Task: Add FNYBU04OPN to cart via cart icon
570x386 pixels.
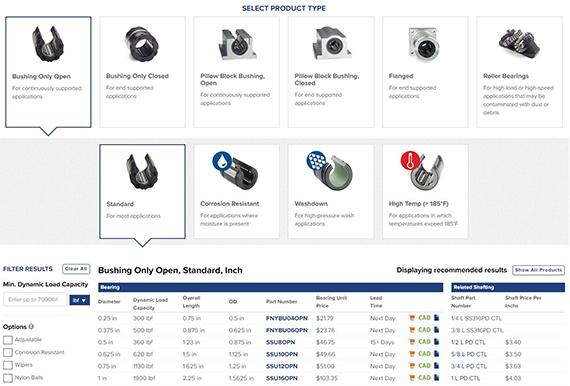Action: coord(412,318)
